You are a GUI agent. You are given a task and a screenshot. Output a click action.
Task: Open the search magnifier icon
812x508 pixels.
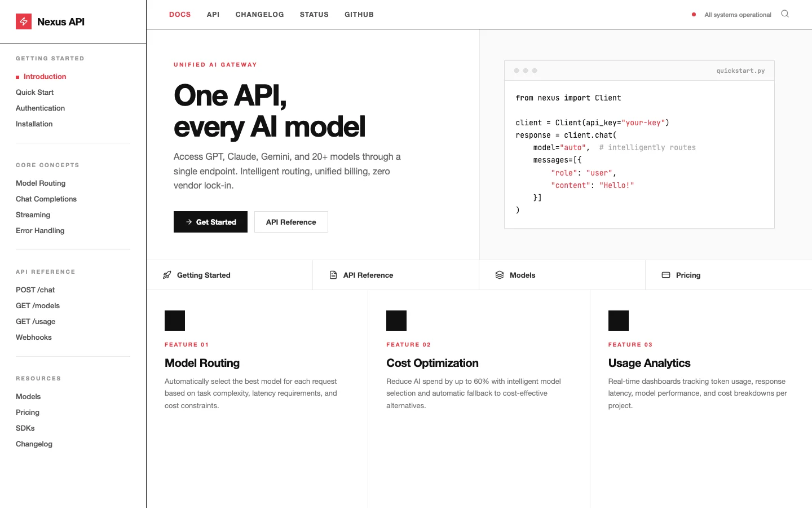tap(785, 14)
